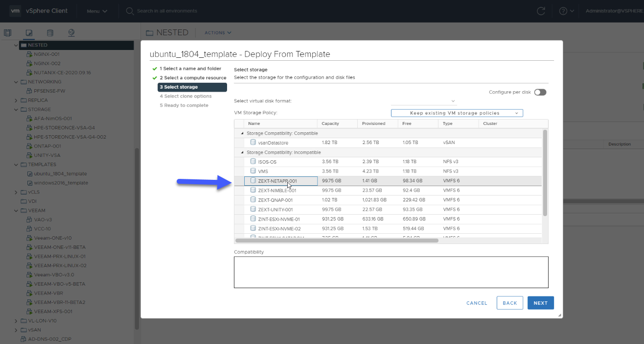Collapse the Storage Compatibility: Incompatible group
644x344 pixels.
(242, 152)
